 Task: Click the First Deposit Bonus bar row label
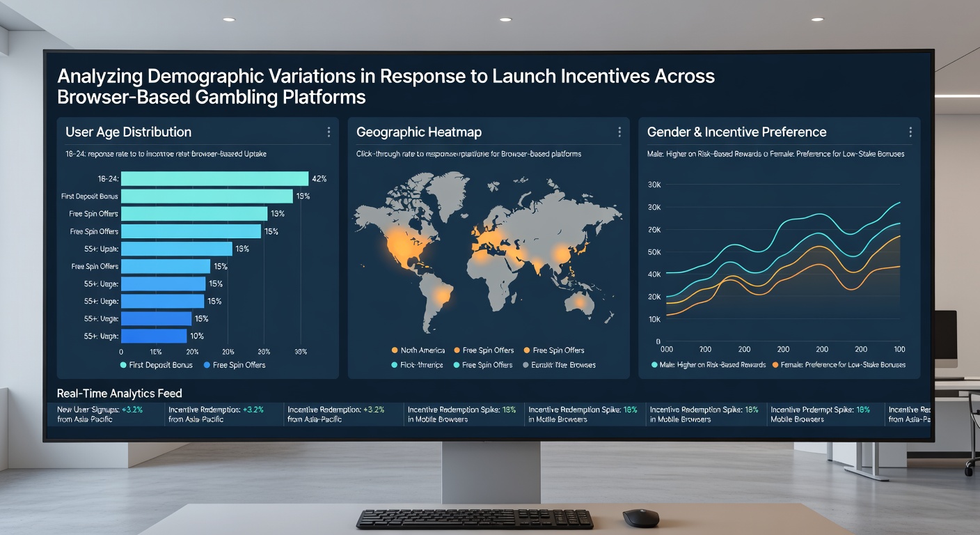90,196
